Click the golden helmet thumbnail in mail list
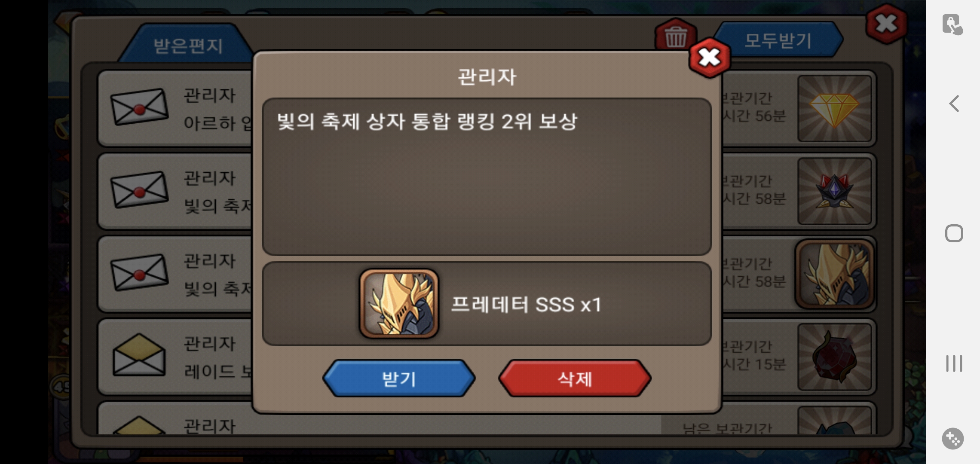Screen dimensions: 980x464 coord(834,274)
